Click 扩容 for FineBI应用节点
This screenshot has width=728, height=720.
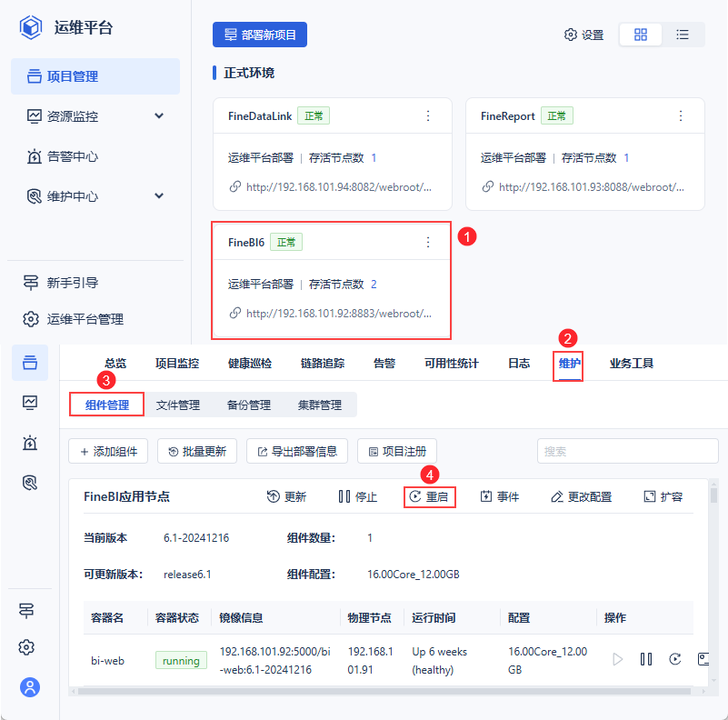coord(663,496)
